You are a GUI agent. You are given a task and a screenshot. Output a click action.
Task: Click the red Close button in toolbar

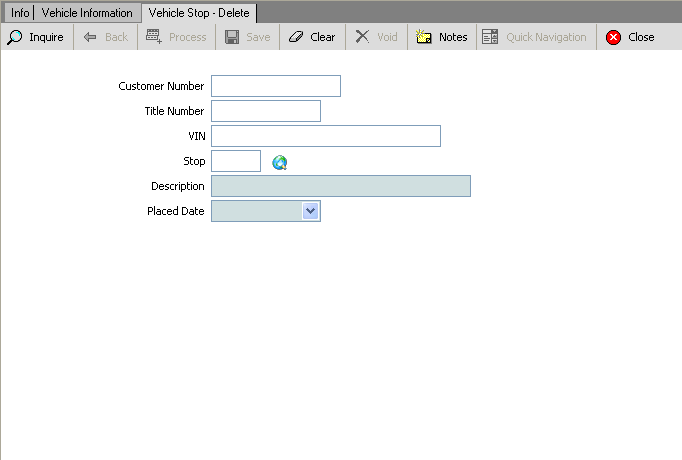click(x=629, y=37)
